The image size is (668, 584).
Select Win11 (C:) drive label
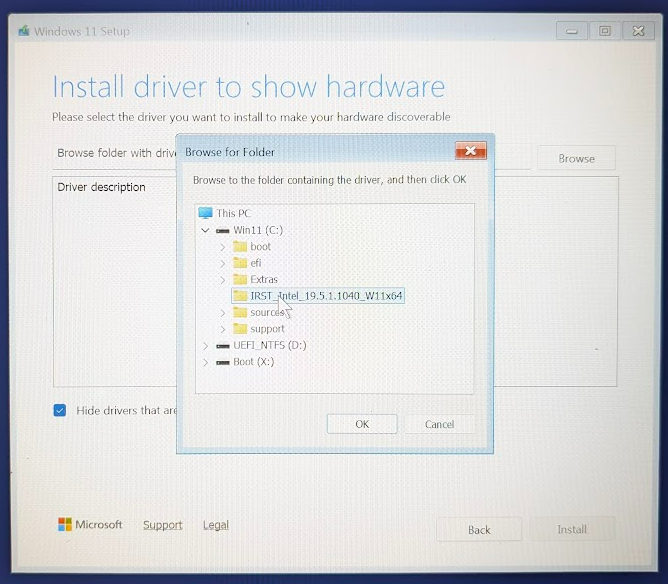258,230
